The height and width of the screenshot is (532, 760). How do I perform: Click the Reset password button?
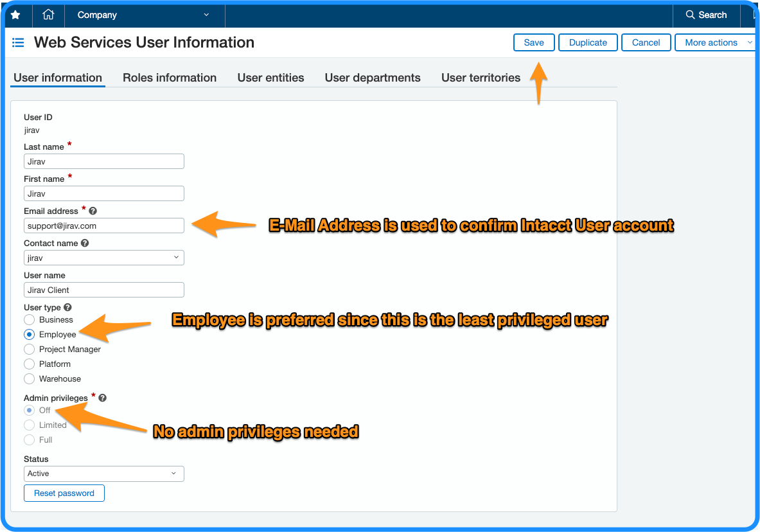tap(64, 493)
